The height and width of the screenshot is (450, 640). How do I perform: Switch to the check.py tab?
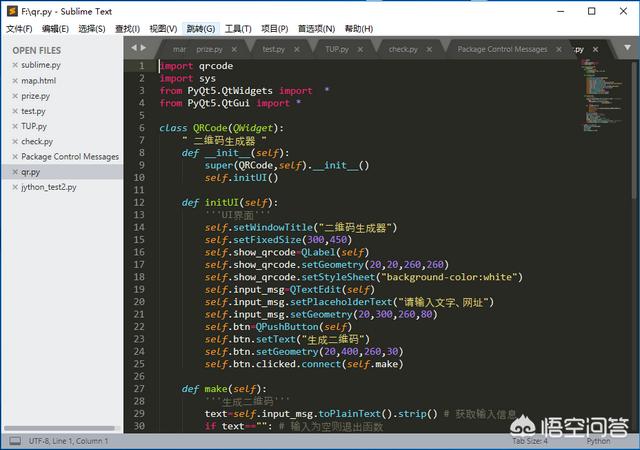click(x=403, y=49)
